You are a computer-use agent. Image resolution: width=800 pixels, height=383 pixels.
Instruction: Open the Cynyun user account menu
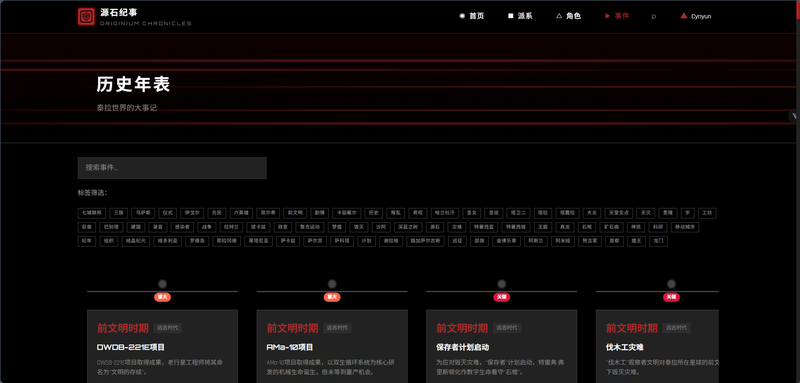[x=696, y=16]
